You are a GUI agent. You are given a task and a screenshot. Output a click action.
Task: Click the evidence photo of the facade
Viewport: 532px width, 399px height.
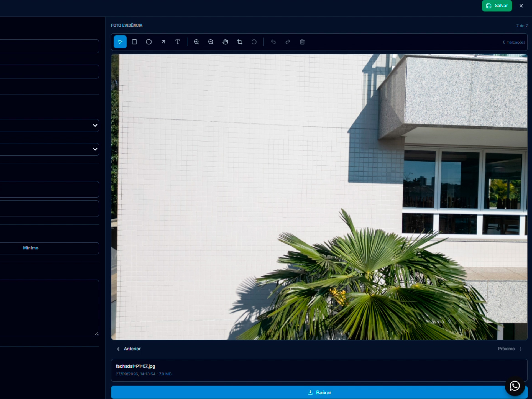(319, 197)
